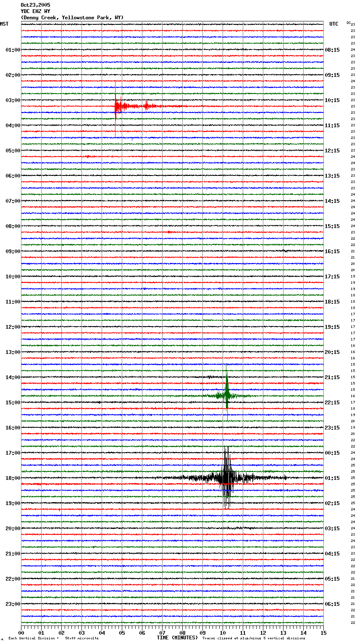Viewport: 357px width, 644px height.
Task: Select the 03:00 MST hour label
Action: click(x=13, y=100)
